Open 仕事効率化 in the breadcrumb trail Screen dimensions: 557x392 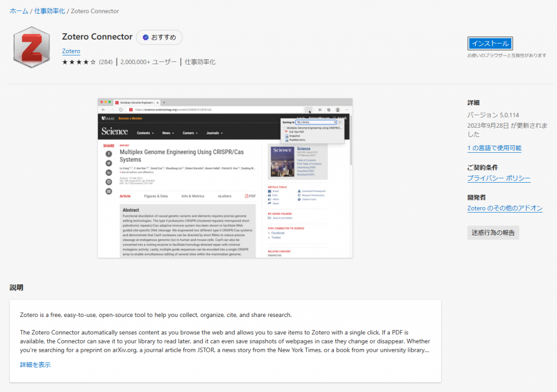pyautogui.click(x=49, y=11)
